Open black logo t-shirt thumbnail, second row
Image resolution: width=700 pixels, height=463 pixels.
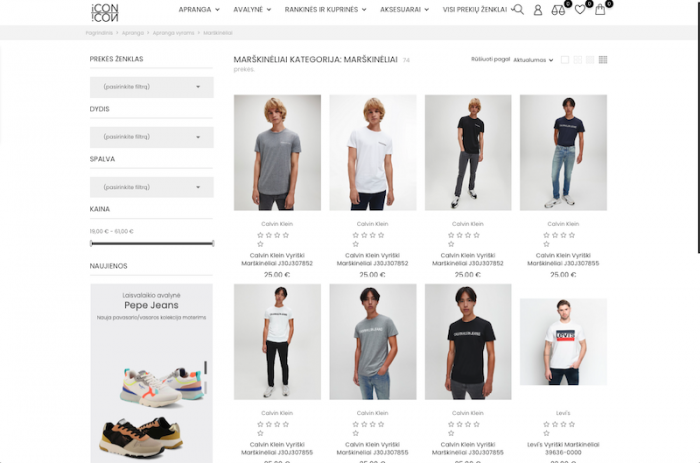pyautogui.click(x=468, y=342)
